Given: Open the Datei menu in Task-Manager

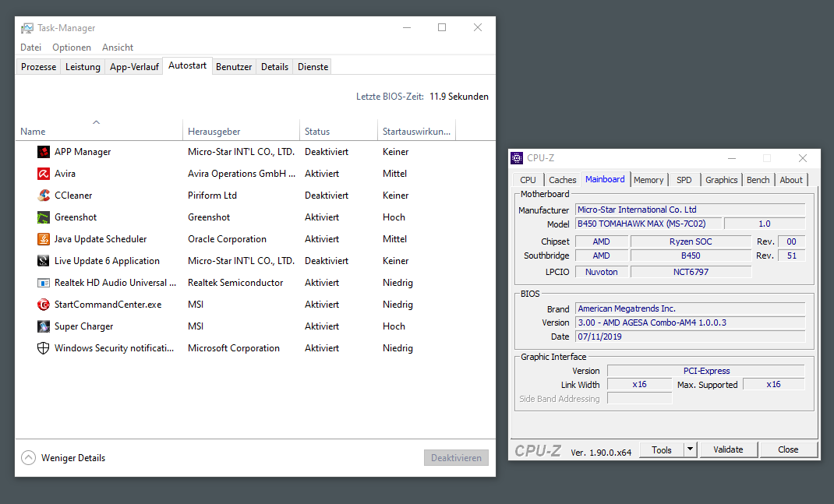Looking at the screenshot, I should [x=31, y=48].
